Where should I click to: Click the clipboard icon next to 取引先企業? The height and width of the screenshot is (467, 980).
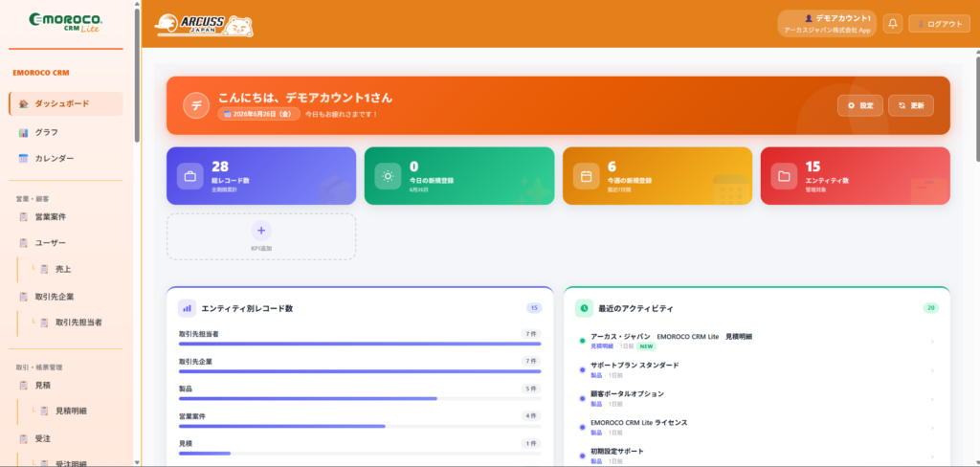24,297
